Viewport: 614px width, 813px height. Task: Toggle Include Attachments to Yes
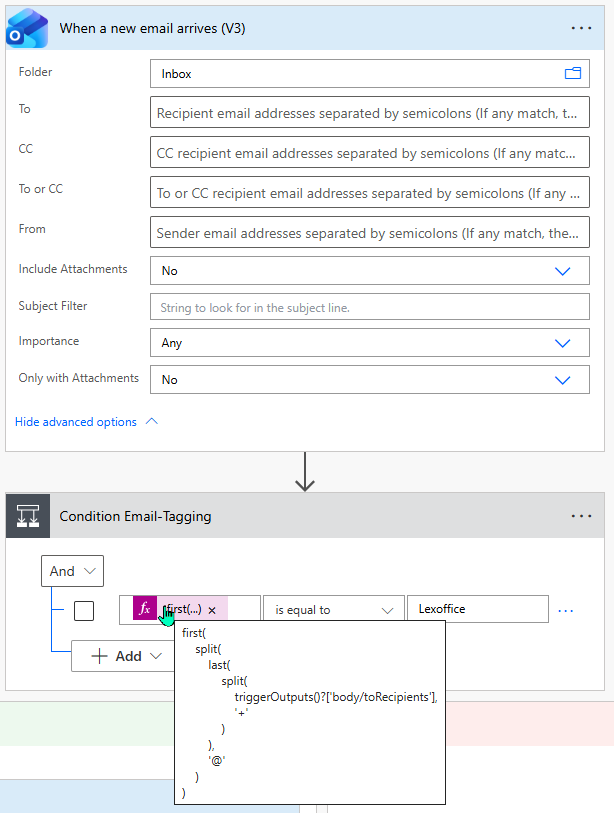562,270
